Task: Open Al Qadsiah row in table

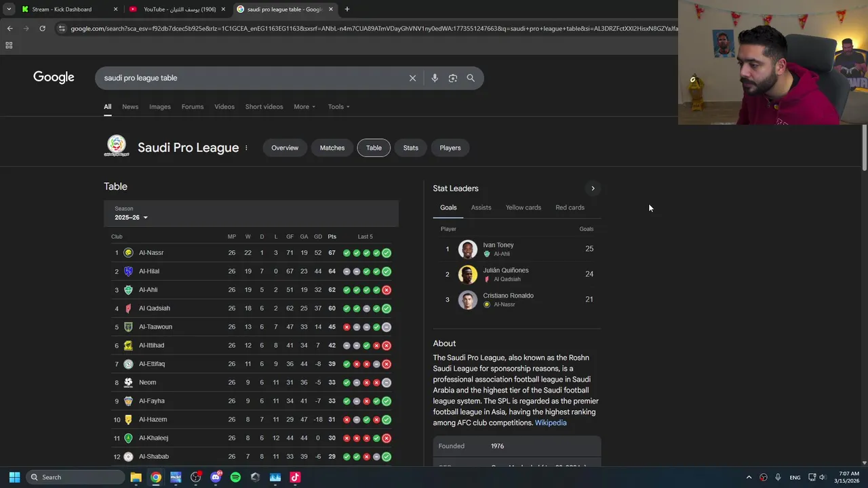Action: tap(251, 308)
